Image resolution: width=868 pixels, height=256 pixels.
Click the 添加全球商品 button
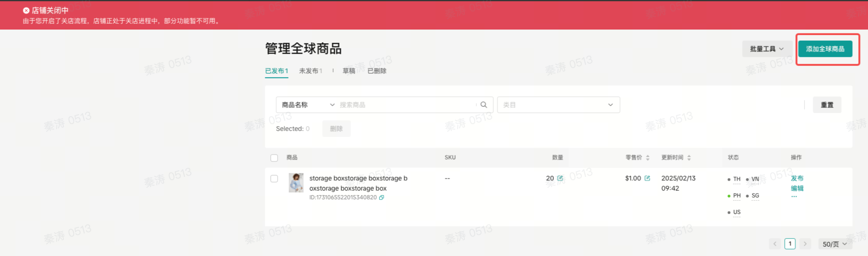(x=825, y=49)
